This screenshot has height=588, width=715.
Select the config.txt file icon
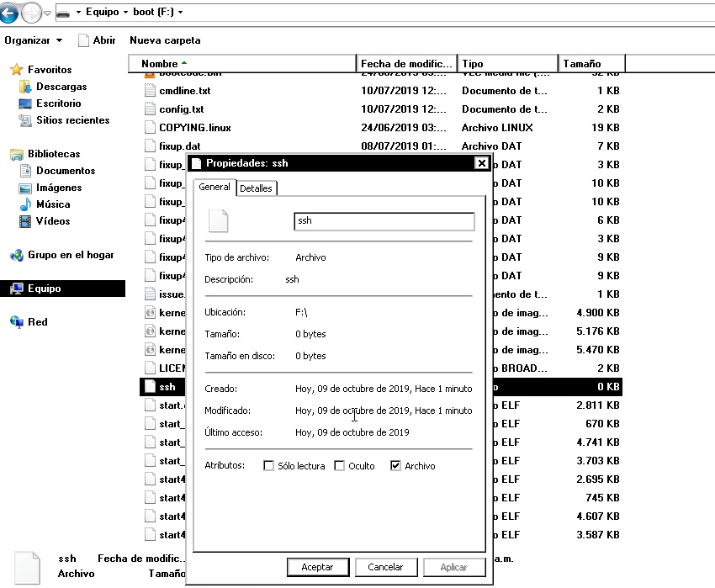point(150,109)
